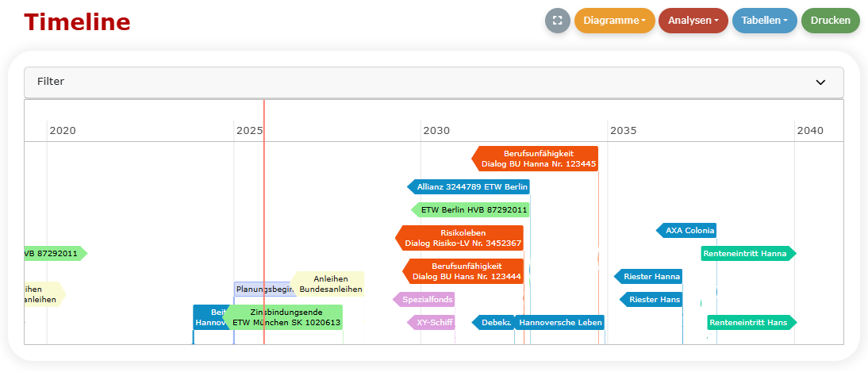Viewport: 868px width, 372px height.
Task: Select the Riester Hanna timeline item
Action: tap(651, 276)
